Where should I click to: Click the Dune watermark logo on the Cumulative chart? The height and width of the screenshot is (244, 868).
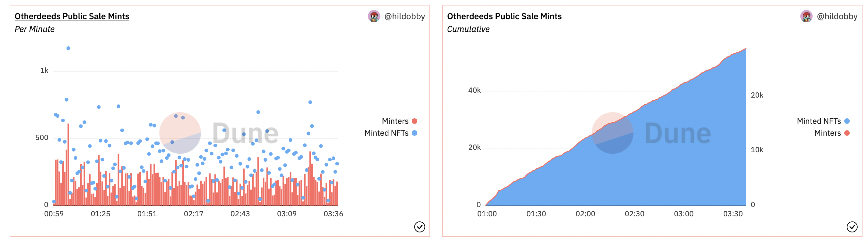point(651,133)
